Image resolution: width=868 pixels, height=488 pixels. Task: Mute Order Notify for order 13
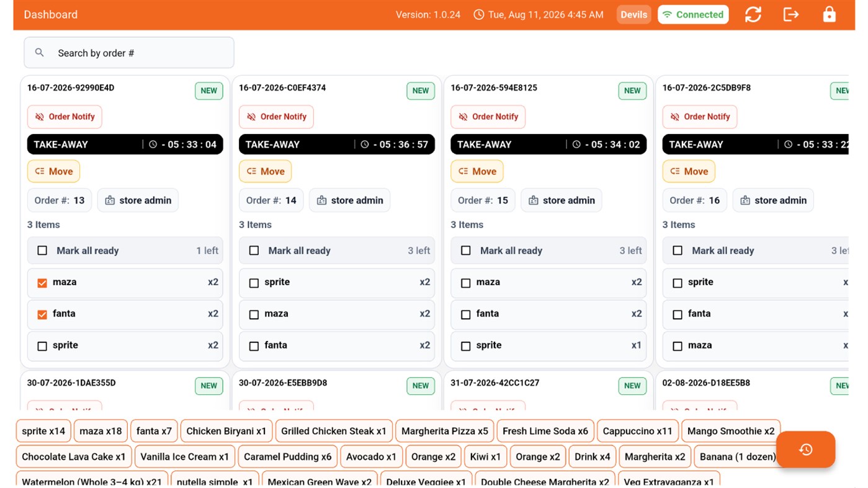tap(65, 117)
